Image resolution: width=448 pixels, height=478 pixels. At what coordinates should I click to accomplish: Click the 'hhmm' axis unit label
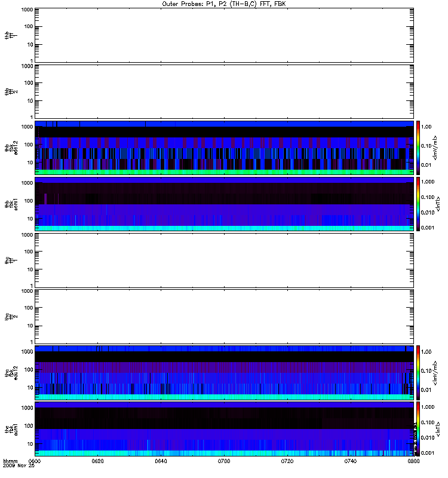coord(10,461)
